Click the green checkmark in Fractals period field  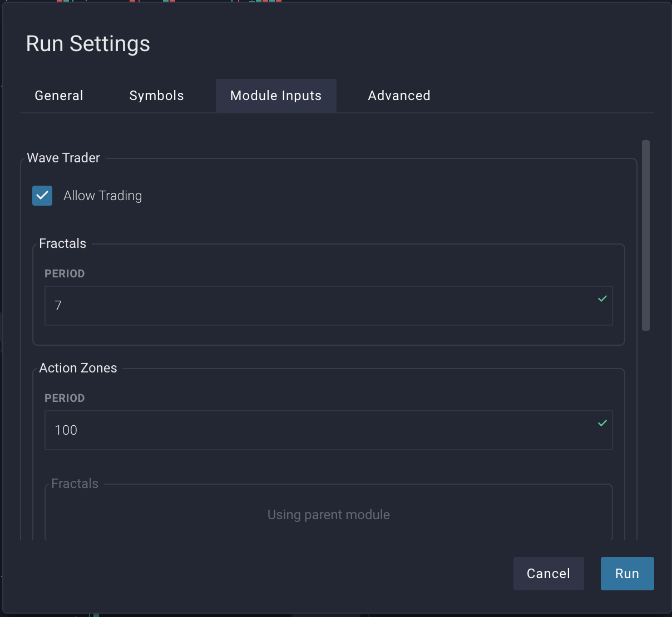click(x=602, y=299)
